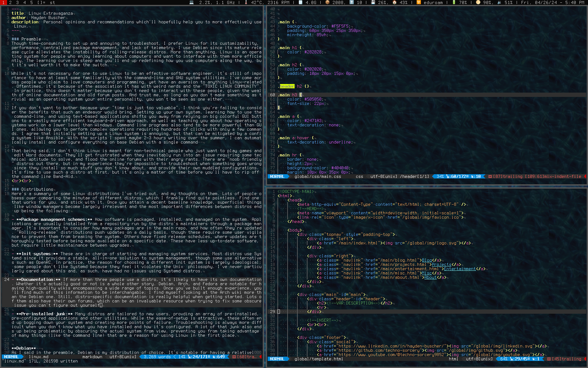Click the battery icon beside 70%
This screenshot has height=368, width=588.
pos(454,2)
